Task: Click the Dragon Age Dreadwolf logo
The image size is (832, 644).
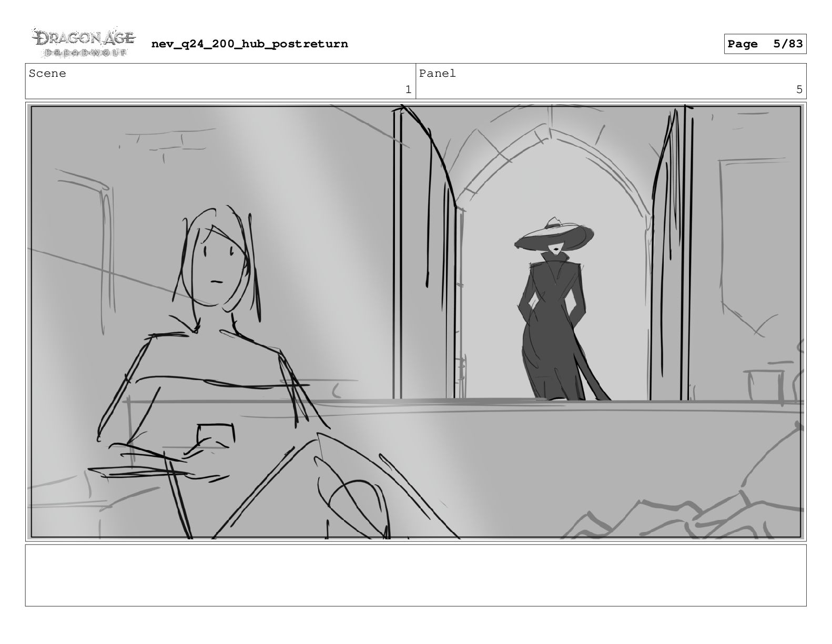Action: [x=84, y=43]
